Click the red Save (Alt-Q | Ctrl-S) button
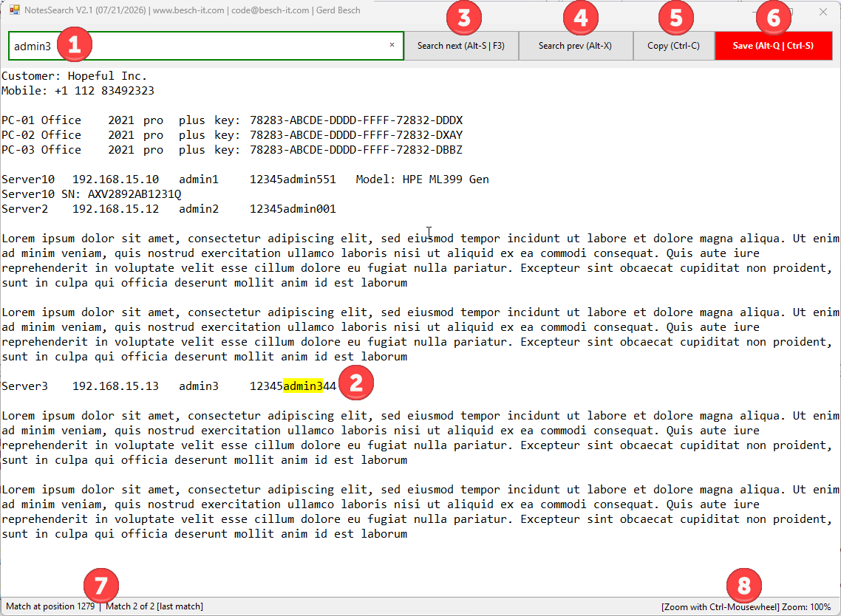 click(x=774, y=46)
